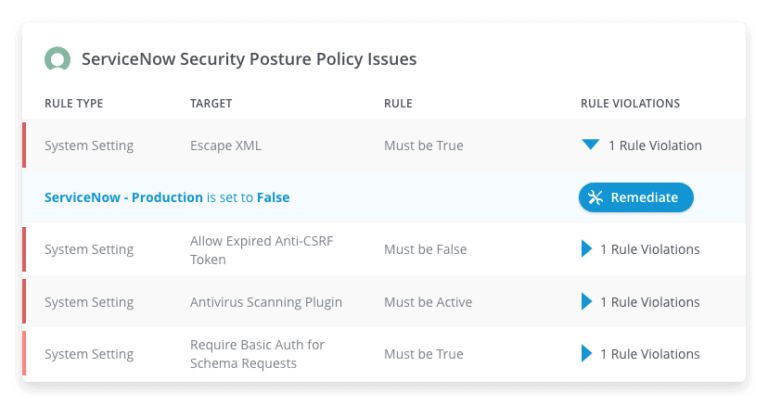Expand Require Basic Auth violations arrow

(x=586, y=354)
